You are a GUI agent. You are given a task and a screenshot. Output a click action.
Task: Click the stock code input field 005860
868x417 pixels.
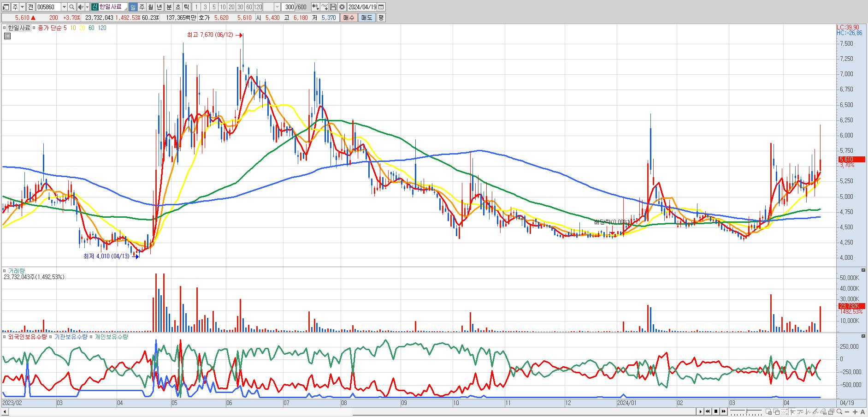pyautogui.click(x=48, y=7)
